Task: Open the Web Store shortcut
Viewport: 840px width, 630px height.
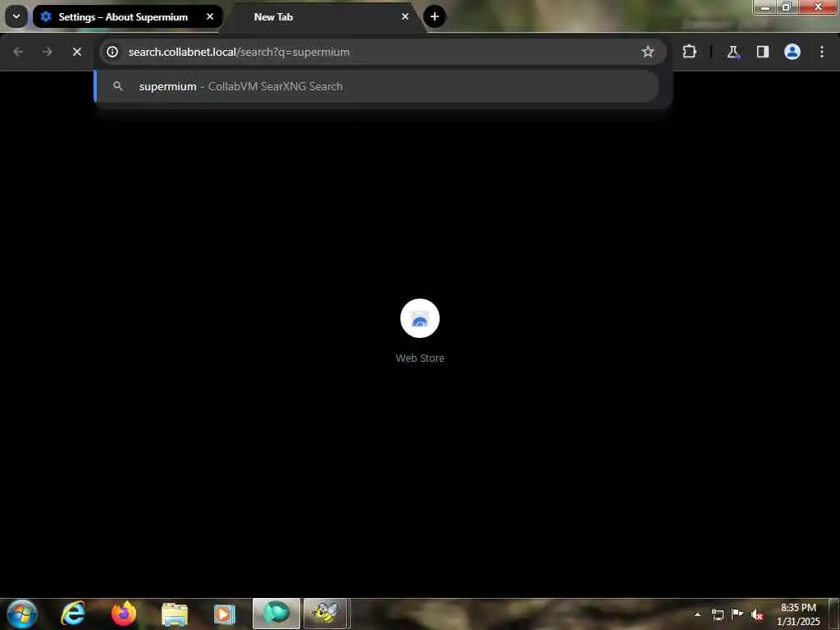Action: pyautogui.click(x=420, y=318)
